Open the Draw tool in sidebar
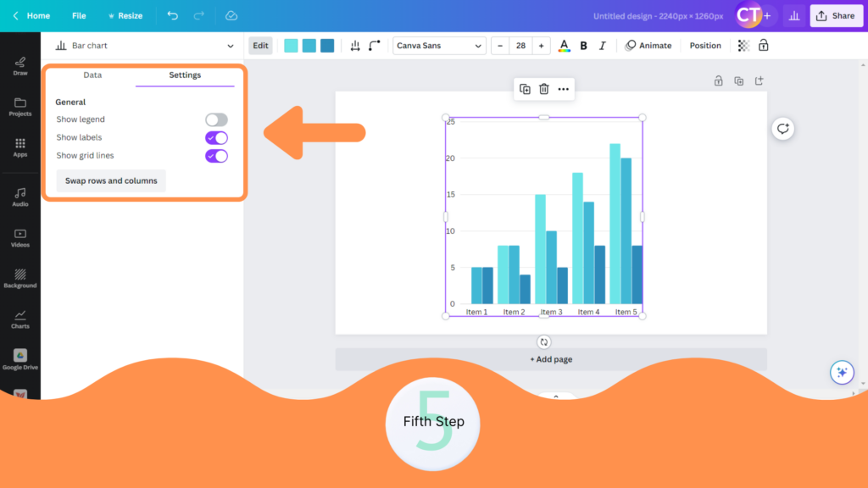 pyautogui.click(x=20, y=66)
